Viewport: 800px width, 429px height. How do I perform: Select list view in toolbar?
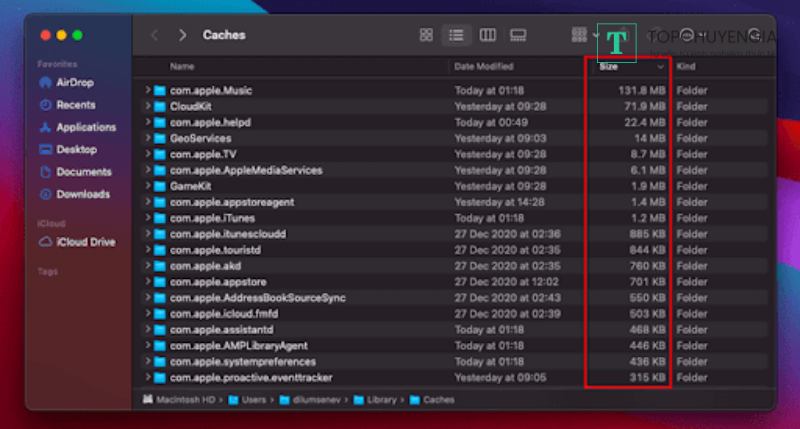click(x=457, y=35)
